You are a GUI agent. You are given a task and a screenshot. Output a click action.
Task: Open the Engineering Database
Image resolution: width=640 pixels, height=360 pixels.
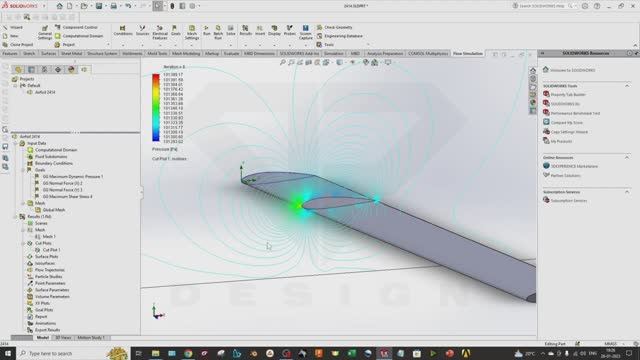(x=340, y=36)
